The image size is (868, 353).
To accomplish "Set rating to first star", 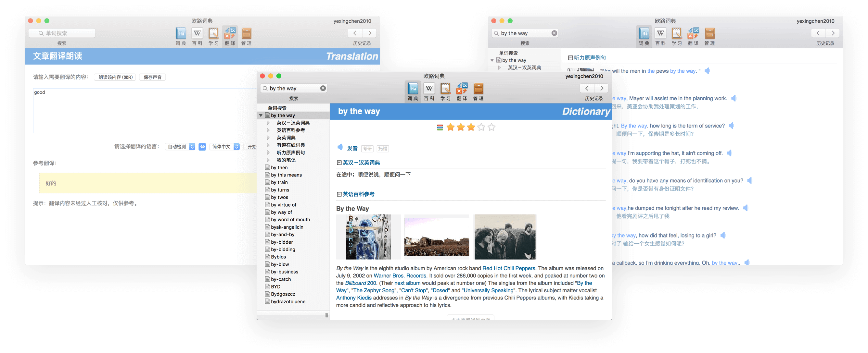I will [x=451, y=128].
